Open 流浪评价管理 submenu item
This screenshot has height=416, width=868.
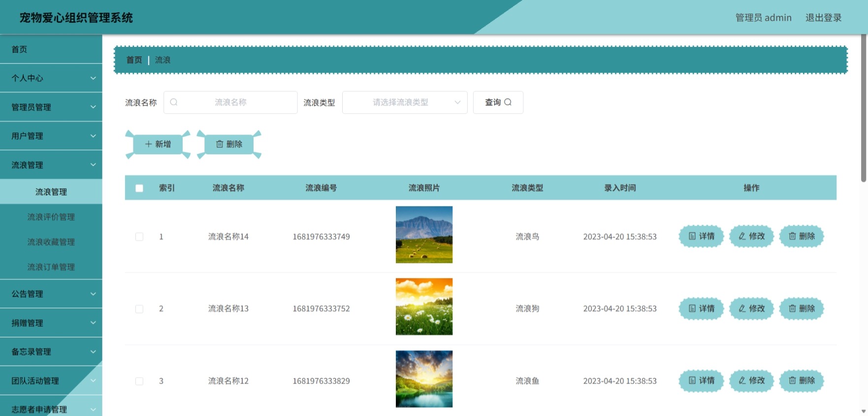pos(51,217)
